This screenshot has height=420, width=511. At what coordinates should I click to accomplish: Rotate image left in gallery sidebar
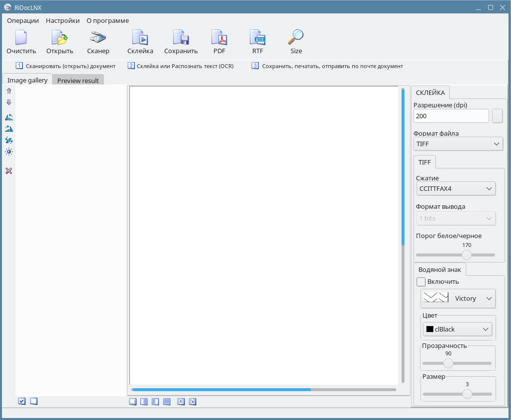pyautogui.click(x=9, y=117)
